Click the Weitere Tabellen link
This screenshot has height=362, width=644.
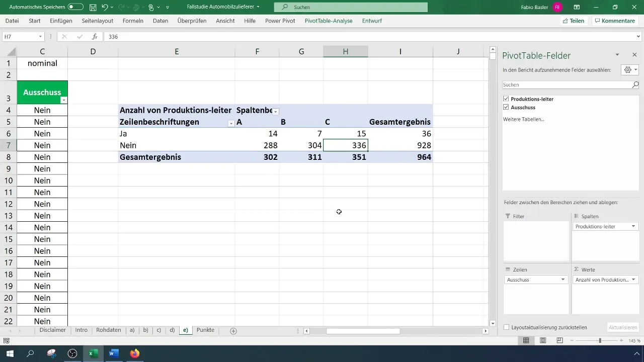tap(523, 119)
